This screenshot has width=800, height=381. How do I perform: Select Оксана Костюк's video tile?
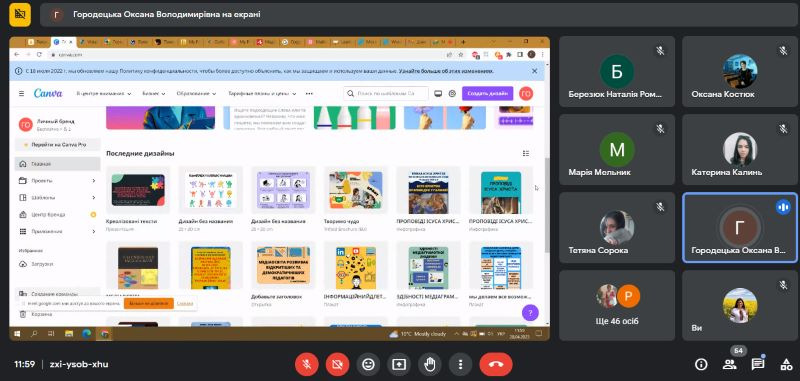tap(740, 71)
